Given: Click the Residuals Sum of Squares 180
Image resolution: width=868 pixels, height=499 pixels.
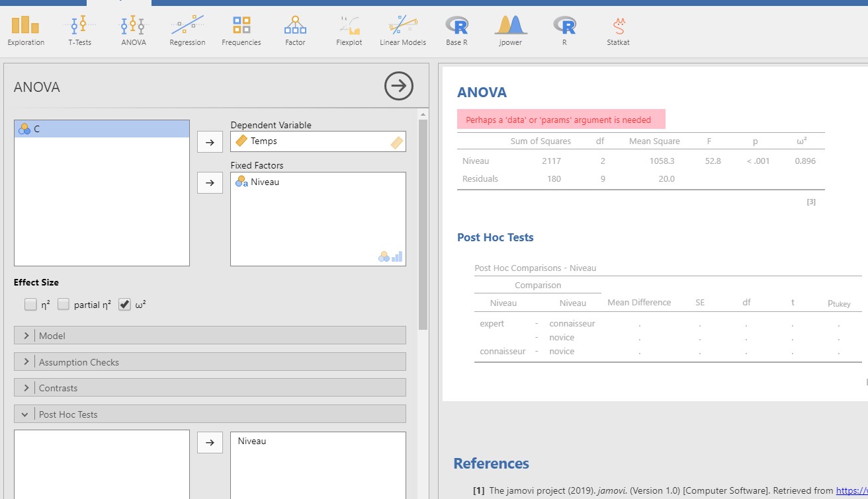Looking at the screenshot, I should click(554, 178).
